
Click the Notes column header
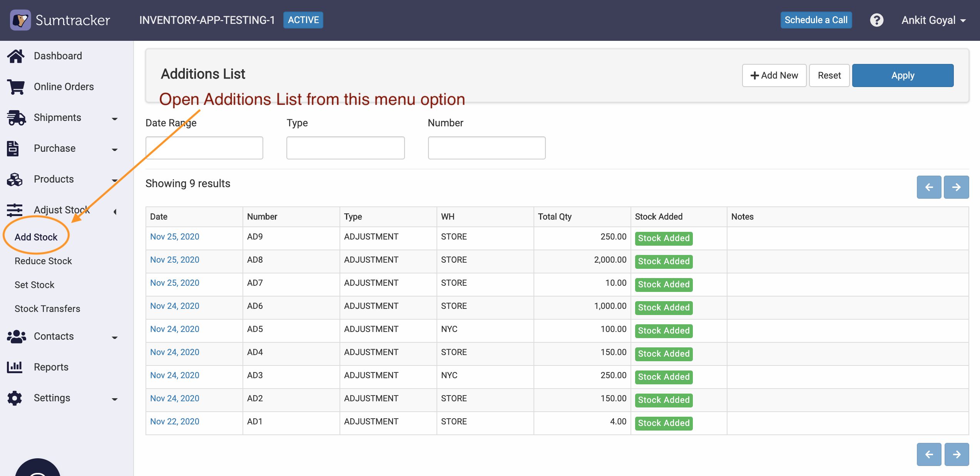tap(848, 217)
